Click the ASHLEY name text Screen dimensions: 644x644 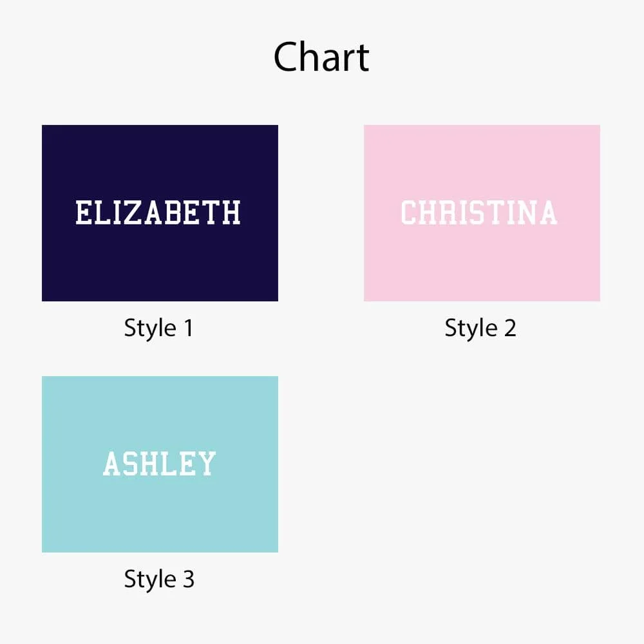[x=159, y=463]
